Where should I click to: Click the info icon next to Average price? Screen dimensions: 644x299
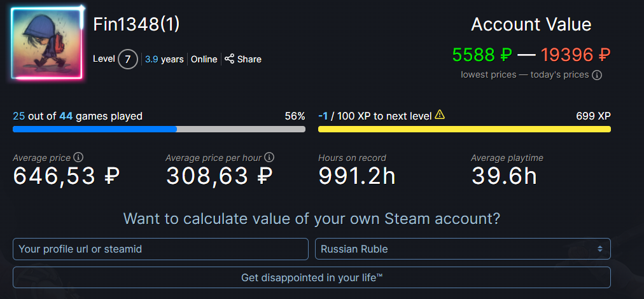tap(78, 157)
